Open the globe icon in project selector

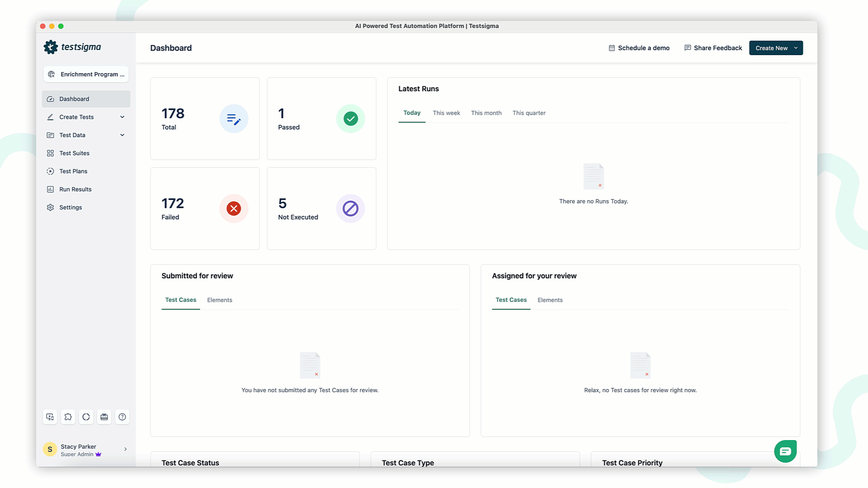click(52, 74)
